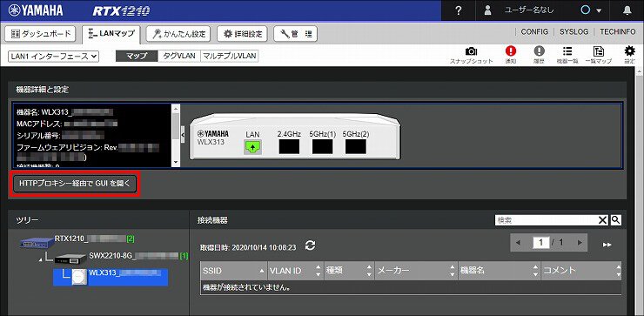This screenshot has height=316, width=644.
Task: Switch to the タグVLAN view
Action: [179, 57]
